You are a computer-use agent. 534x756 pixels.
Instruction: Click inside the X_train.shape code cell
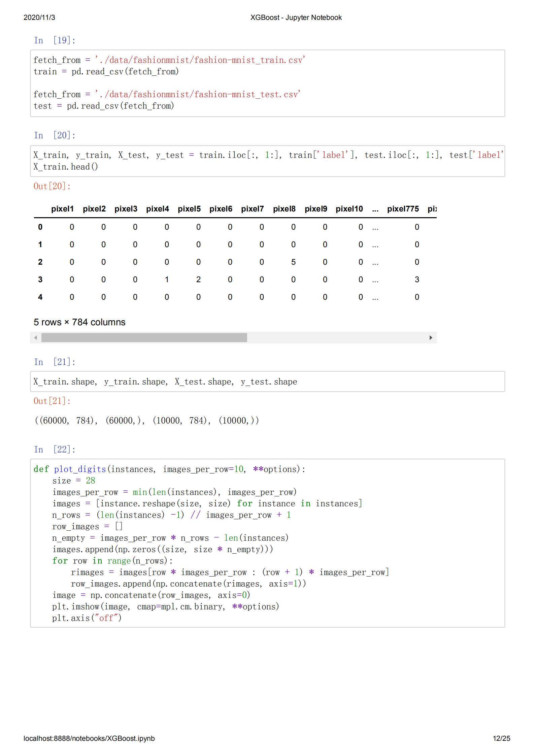pos(267,382)
